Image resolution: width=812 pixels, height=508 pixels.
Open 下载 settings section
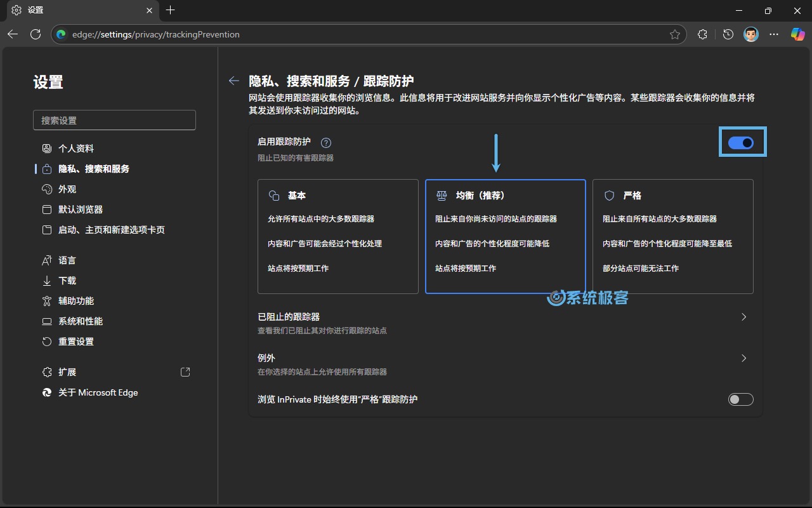[114, 281]
